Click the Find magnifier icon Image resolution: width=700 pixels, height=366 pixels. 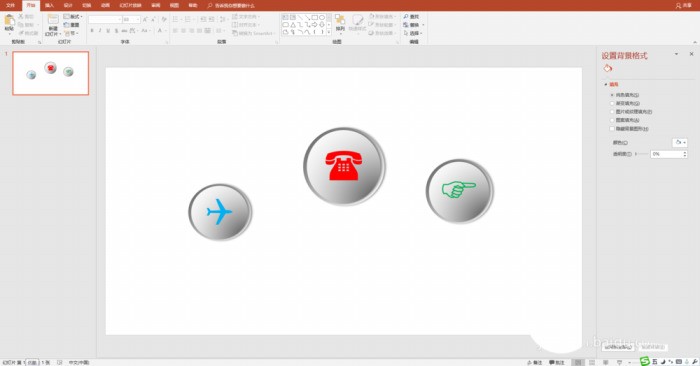coord(406,17)
